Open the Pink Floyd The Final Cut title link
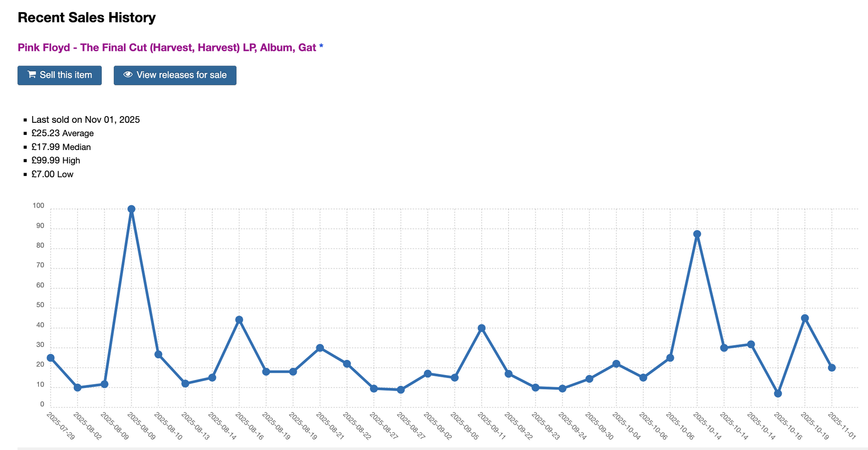 point(166,47)
